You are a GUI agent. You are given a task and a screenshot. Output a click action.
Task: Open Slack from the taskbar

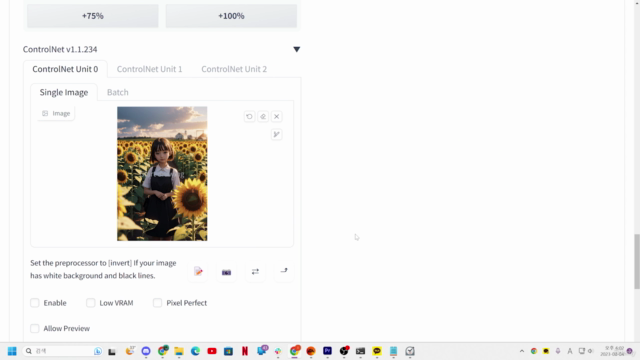278,351
